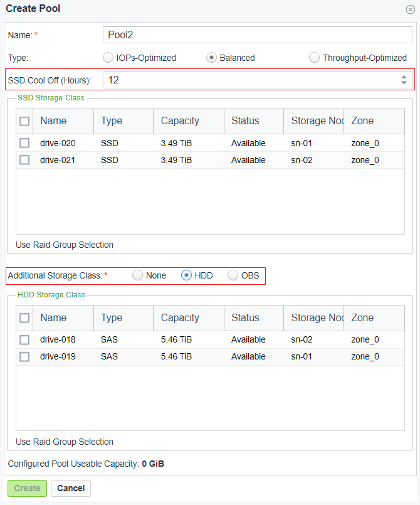The width and height of the screenshot is (420, 505).
Task: Select OBS for Additional Storage Class
Action: click(233, 275)
